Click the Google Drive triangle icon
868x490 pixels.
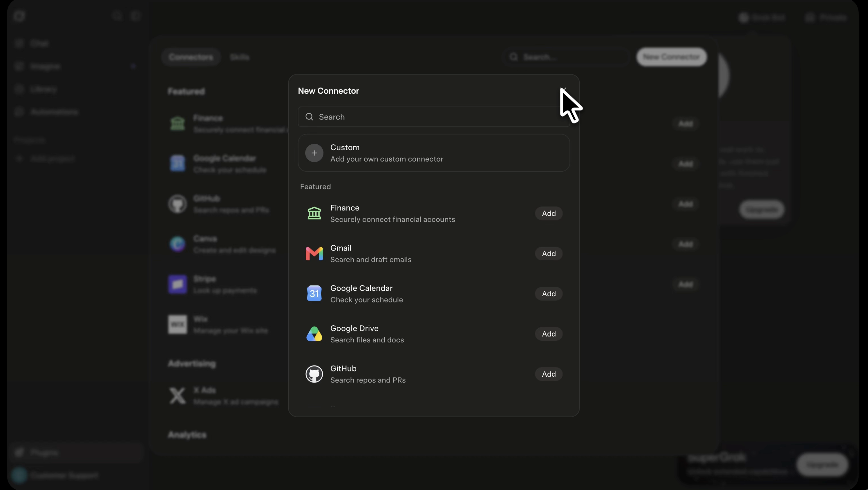[x=314, y=334]
